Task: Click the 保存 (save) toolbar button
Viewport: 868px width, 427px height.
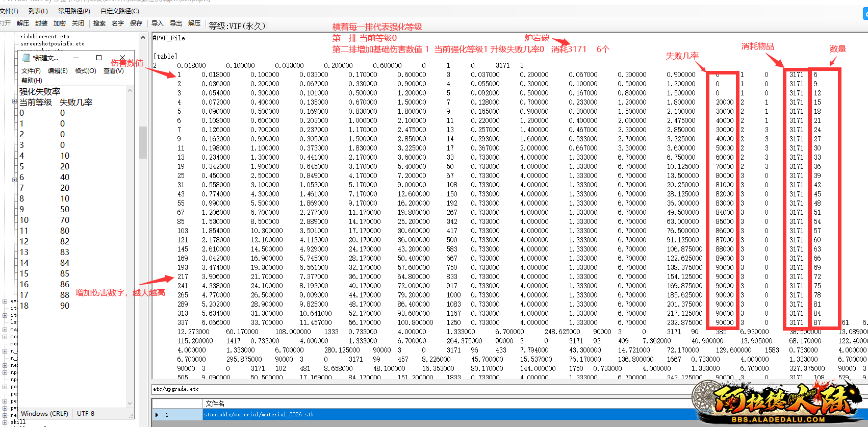Action: click(136, 23)
